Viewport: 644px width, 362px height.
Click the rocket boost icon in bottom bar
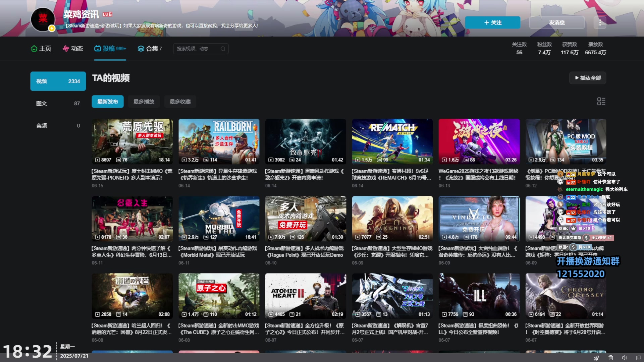(596, 358)
